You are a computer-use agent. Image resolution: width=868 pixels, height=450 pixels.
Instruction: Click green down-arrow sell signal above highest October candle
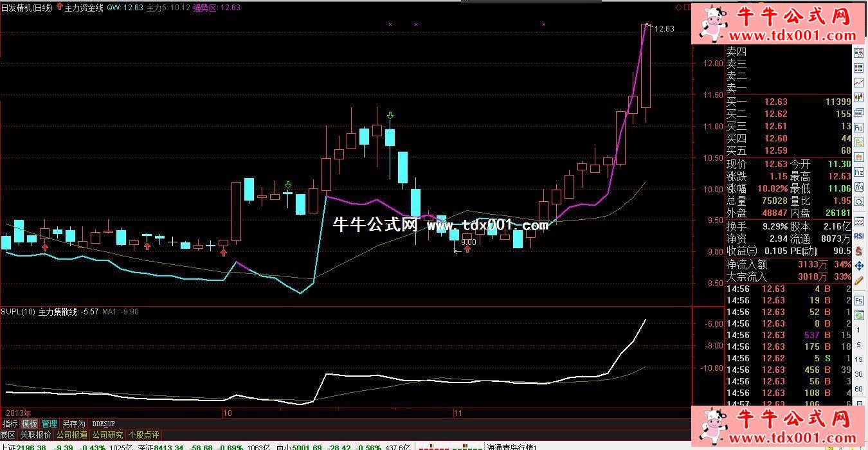(390, 116)
